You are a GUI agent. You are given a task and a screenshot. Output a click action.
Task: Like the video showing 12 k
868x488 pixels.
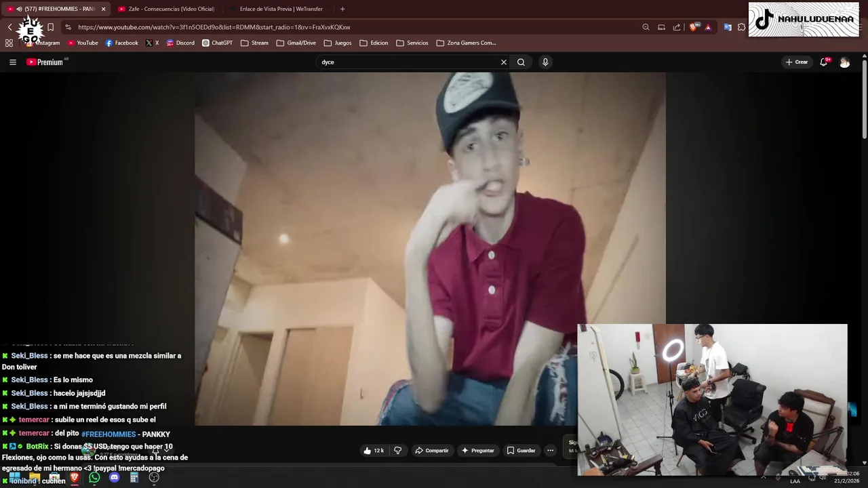click(x=374, y=450)
